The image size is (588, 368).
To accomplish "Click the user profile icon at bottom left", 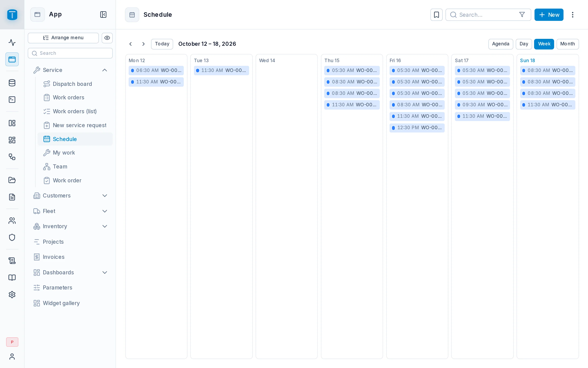I will [x=12, y=357].
